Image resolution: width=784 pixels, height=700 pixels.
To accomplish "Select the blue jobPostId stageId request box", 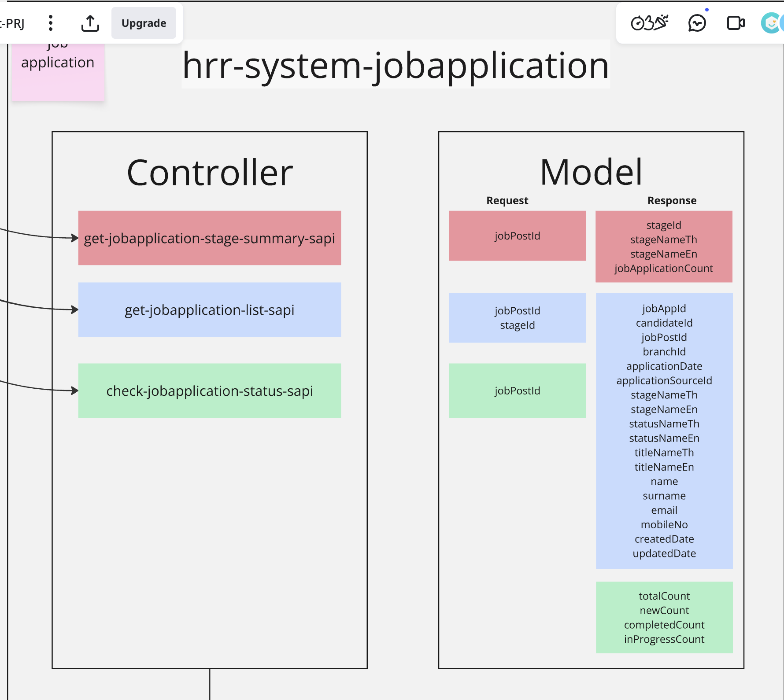I will tap(518, 318).
